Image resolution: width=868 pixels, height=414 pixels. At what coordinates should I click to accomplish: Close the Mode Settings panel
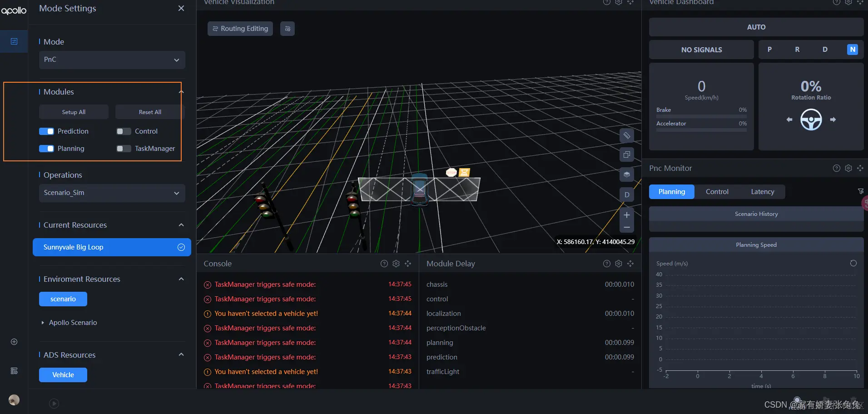tap(181, 8)
